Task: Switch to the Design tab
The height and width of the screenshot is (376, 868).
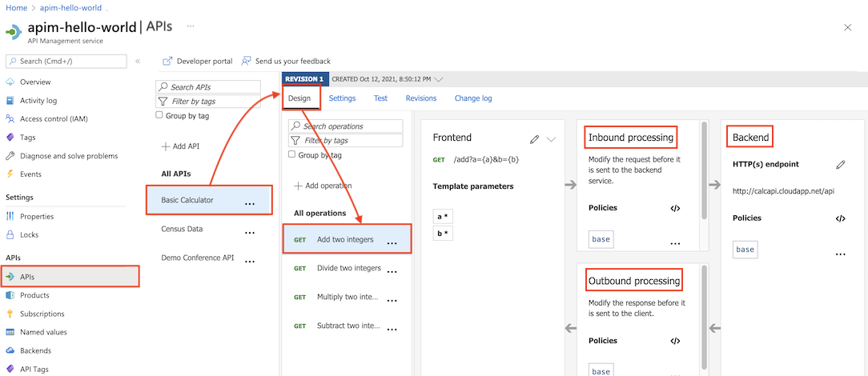Action: click(301, 98)
